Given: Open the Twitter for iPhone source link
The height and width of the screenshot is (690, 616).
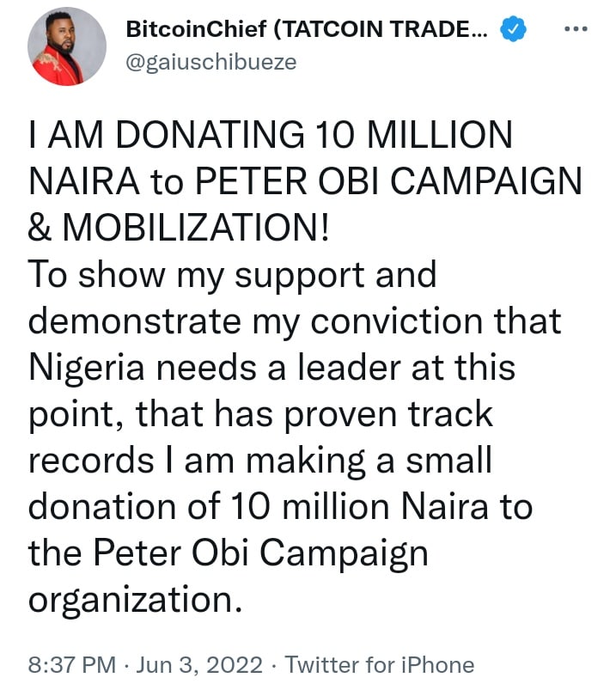Looking at the screenshot, I should click(379, 664).
